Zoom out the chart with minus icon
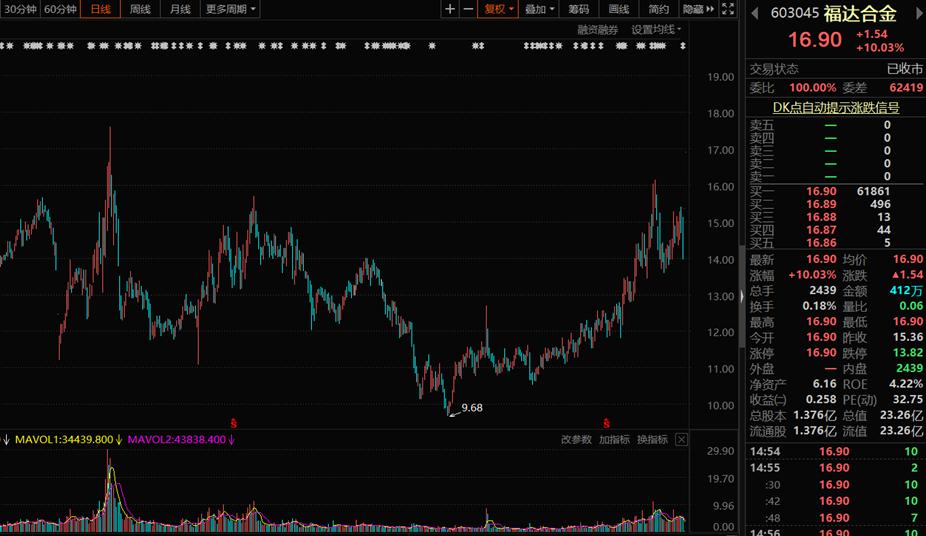The width and height of the screenshot is (926, 536). 468,9
